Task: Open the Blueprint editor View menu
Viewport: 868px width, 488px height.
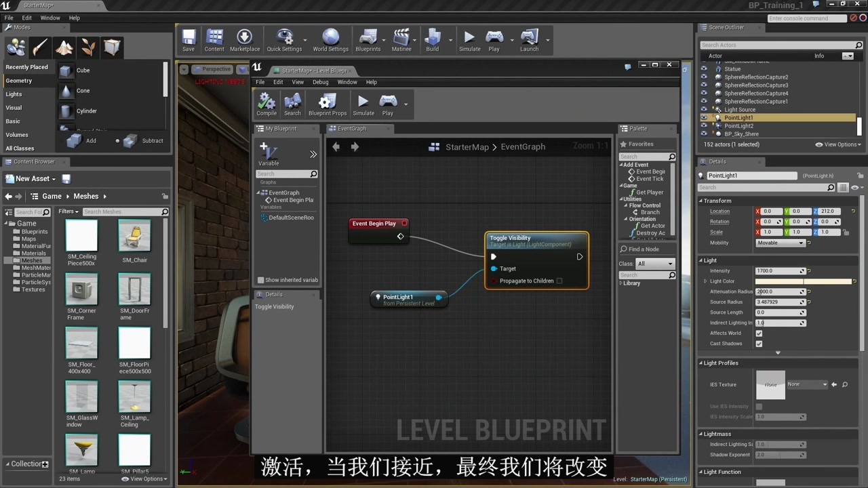Action: point(298,82)
